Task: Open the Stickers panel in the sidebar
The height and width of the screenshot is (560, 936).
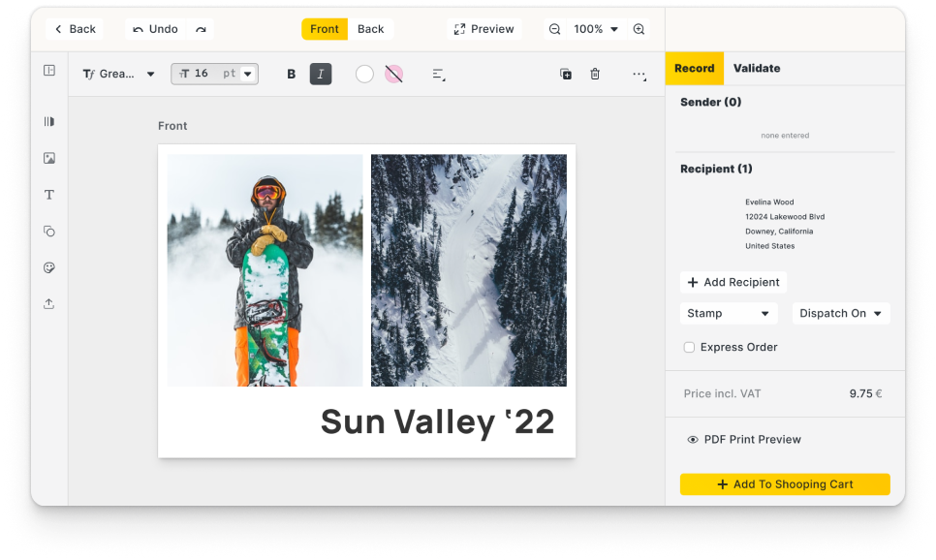Action: (48, 267)
